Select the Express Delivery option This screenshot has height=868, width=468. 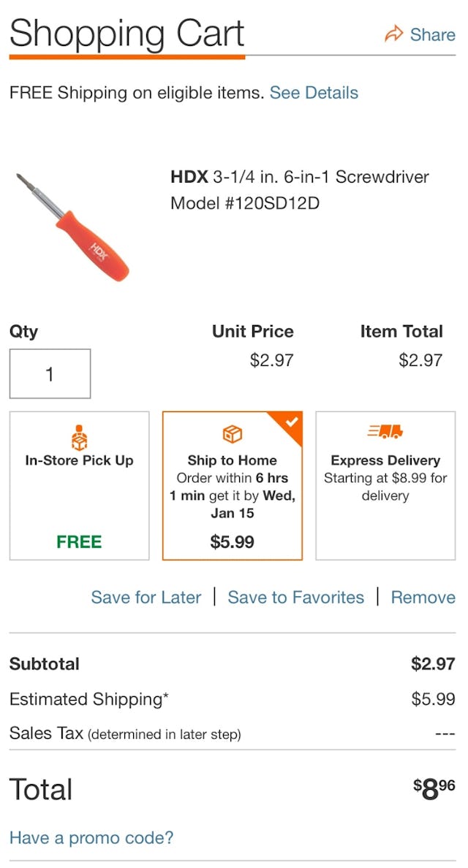pyautogui.click(x=385, y=486)
